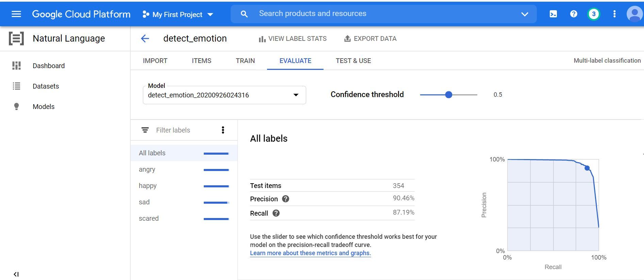
Task: Click the Recall help tooltip icon
Action: [x=276, y=213]
